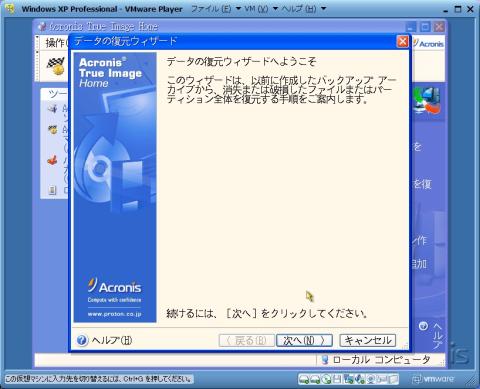Expand the dropdown arrow next to ファイル(F)
This screenshot has width=480, height=389.
tap(239, 9)
